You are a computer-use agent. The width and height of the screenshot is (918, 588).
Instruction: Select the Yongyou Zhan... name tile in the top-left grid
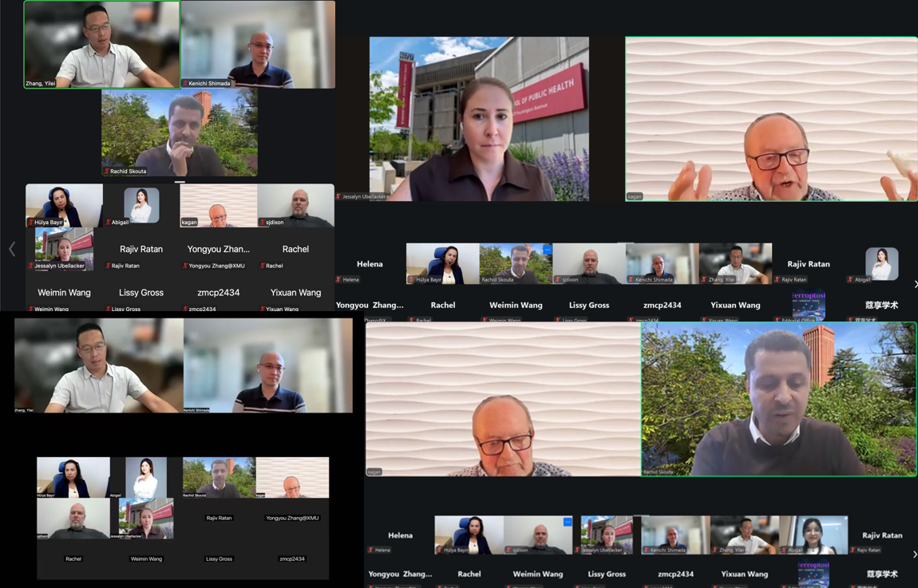pos(219,249)
